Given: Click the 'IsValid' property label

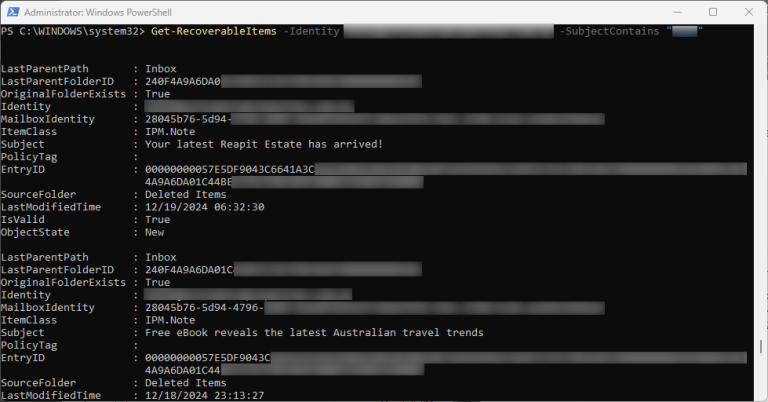Looking at the screenshot, I should coord(23,219).
